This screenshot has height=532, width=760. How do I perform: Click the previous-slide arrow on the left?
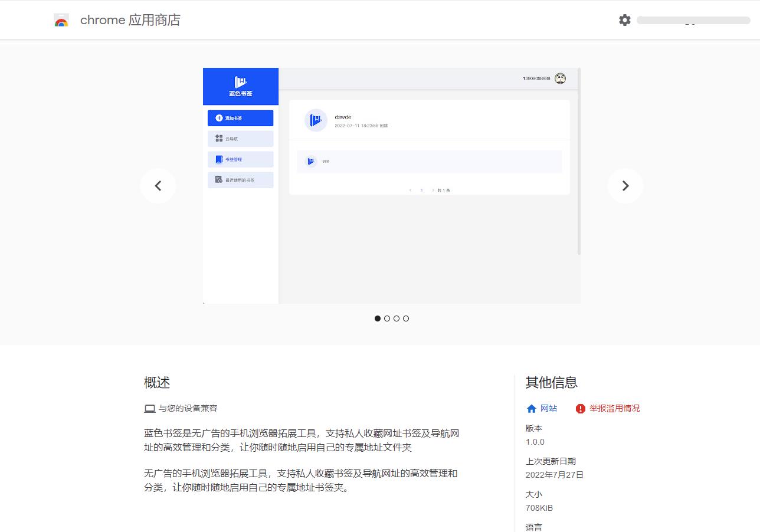158,185
